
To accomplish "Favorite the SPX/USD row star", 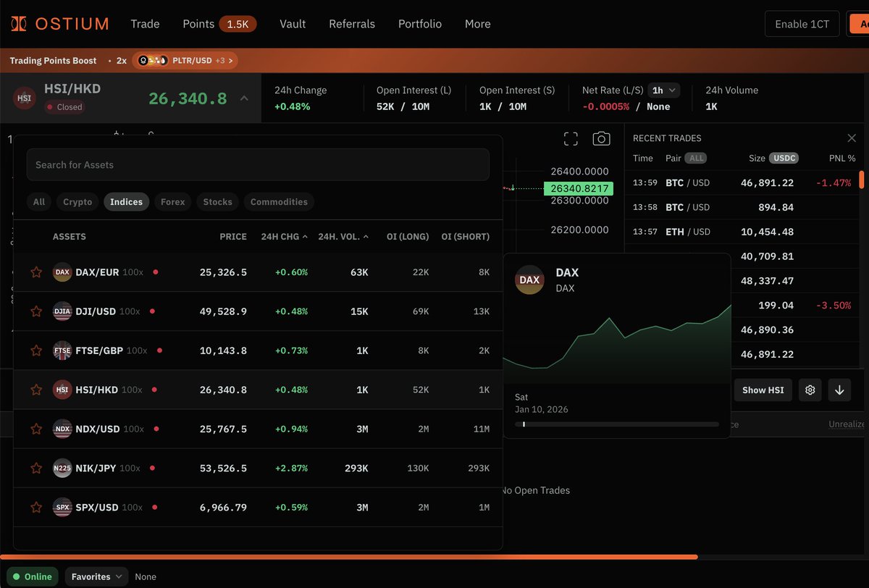I will (x=35, y=507).
